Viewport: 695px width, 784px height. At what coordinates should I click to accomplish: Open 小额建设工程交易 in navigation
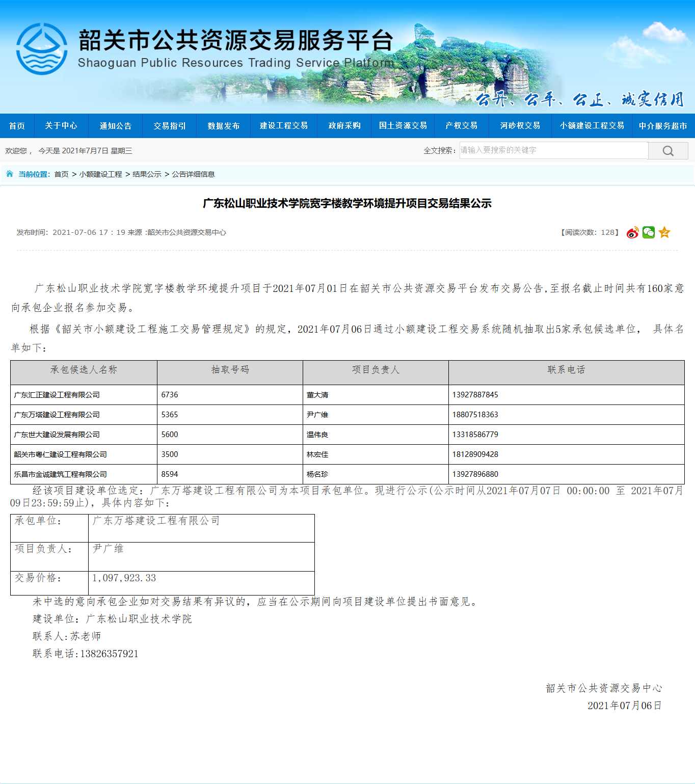[592, 126]
